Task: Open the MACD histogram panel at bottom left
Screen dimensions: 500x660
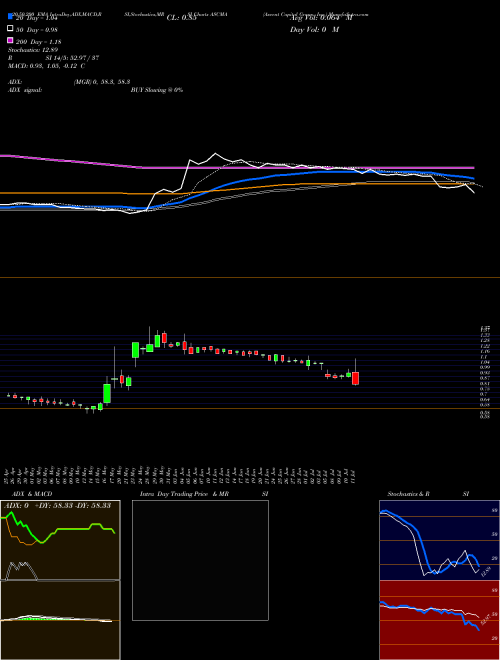Action: (60, 620)
